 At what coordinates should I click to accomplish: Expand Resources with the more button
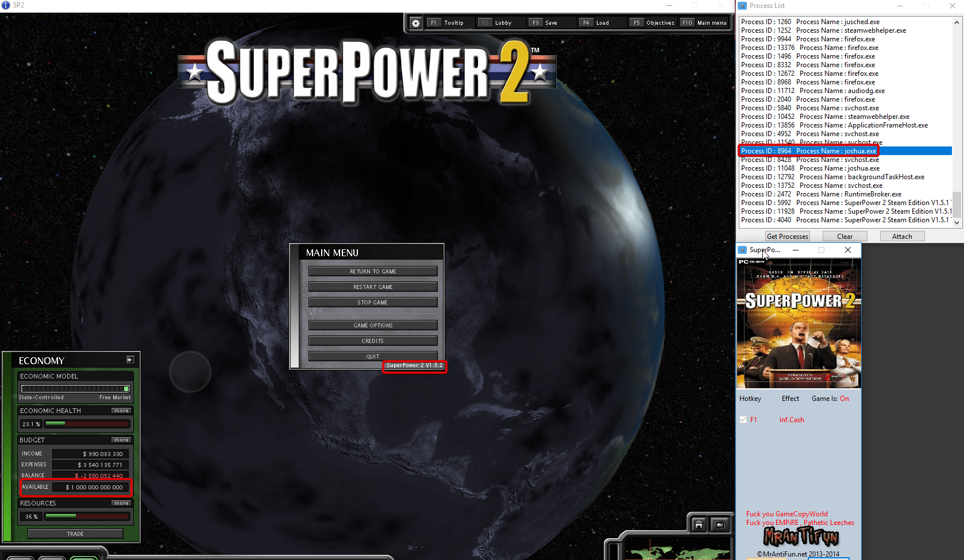pyautogui.click(x=121, y=503)
